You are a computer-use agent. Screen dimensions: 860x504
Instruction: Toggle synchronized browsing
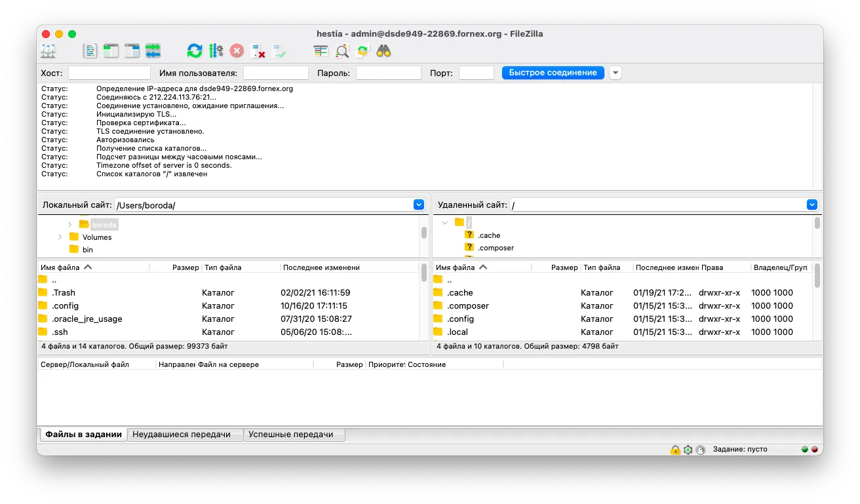(363, 50)
